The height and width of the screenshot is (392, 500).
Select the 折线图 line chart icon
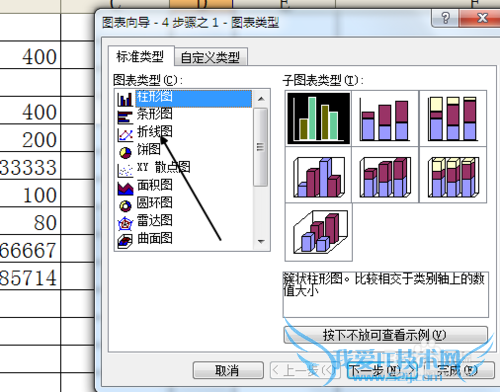pos(125,135)
